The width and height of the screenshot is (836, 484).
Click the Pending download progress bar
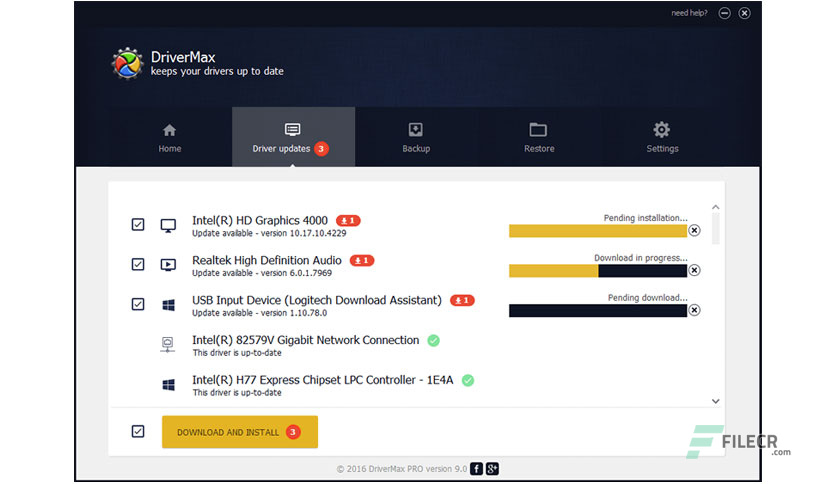598,311
